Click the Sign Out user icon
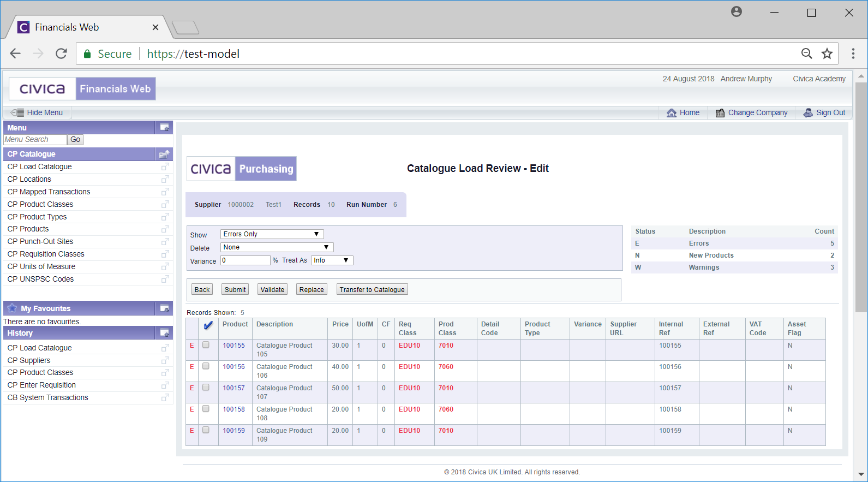The width and height of the screenshot is (868, 482). coord(808,112)
